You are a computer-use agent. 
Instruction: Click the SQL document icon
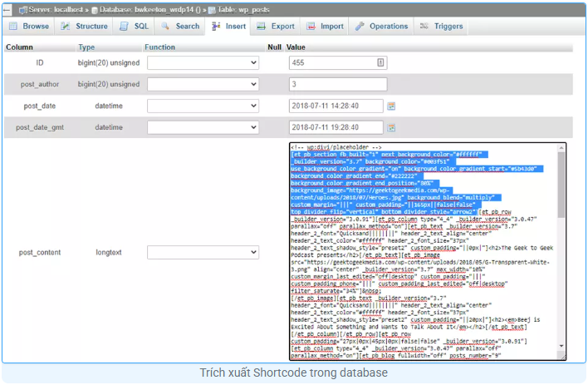click(124, 26)
